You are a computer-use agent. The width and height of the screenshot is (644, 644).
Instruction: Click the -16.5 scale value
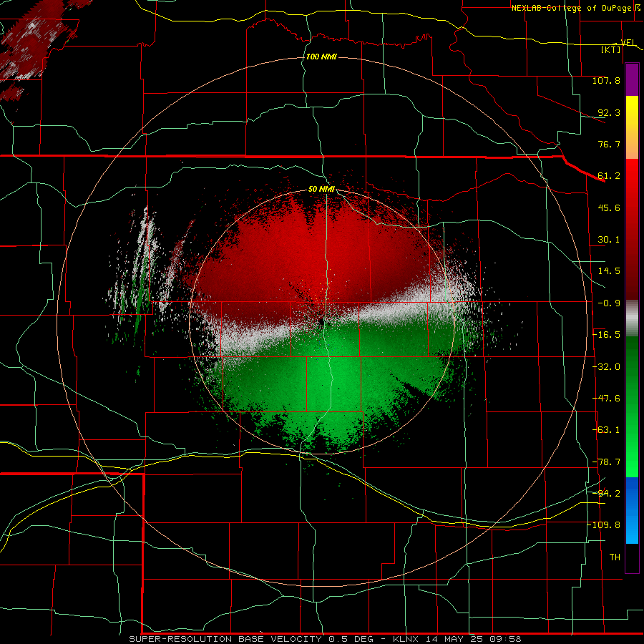pos(606,335)
